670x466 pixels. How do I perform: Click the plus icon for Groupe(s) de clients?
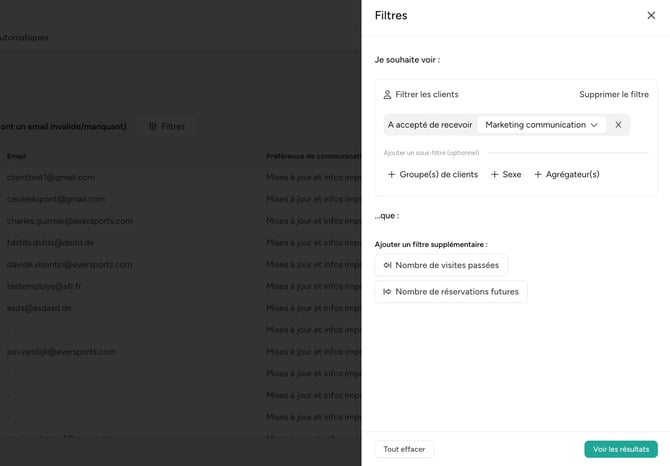[x=391, y=174]
